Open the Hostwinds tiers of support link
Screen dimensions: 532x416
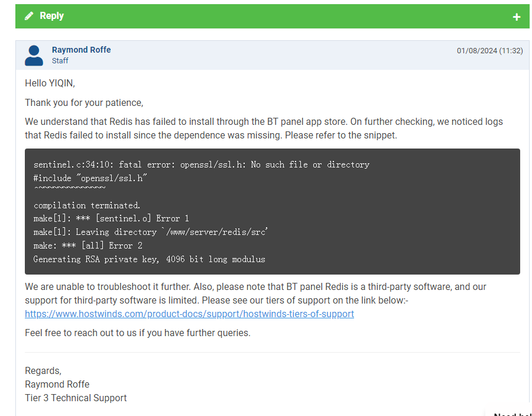[189, 314]
